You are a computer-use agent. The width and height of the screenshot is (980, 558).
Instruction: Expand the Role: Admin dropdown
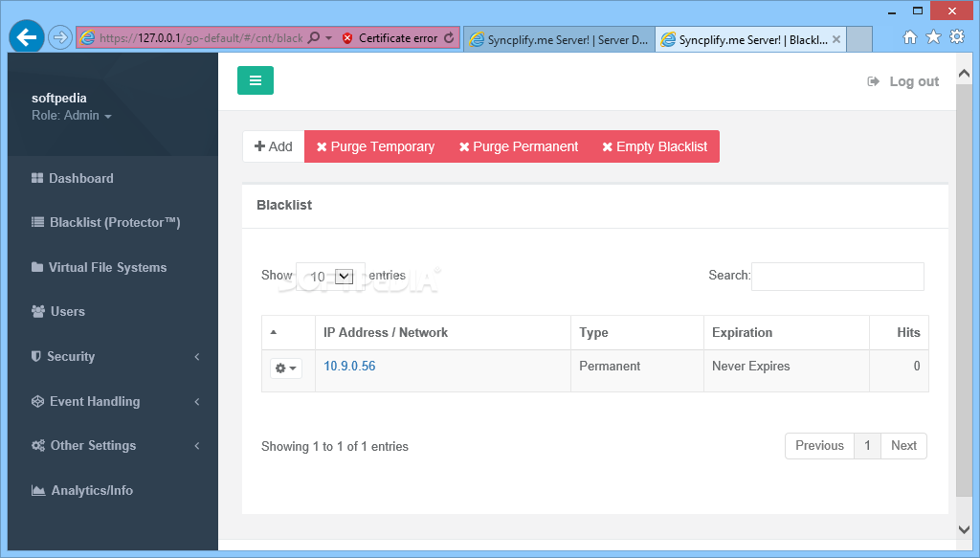coord(71,116)
